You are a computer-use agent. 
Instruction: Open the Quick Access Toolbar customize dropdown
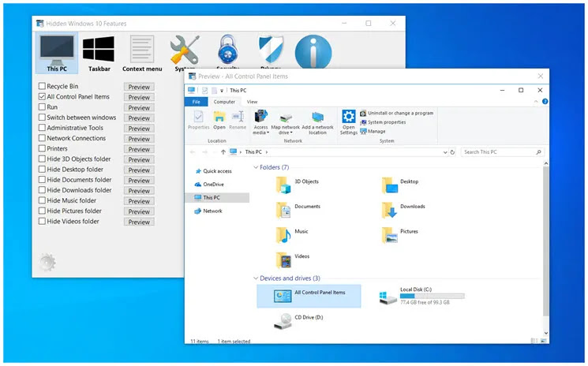pyautogui.click(x=222, y=91)
